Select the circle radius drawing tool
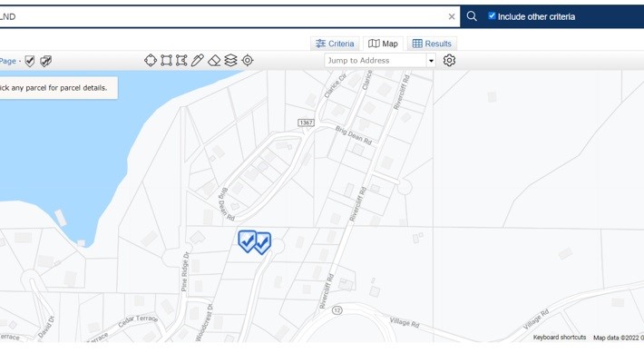This screenshot has height=363, width=644. 151,61
